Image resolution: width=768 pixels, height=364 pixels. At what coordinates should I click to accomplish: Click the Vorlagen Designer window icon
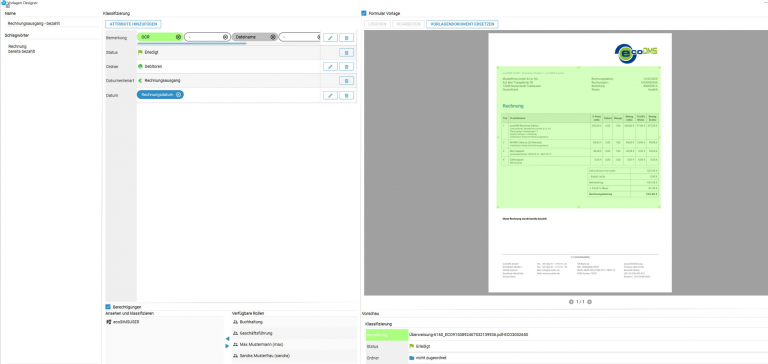point(3,3)
